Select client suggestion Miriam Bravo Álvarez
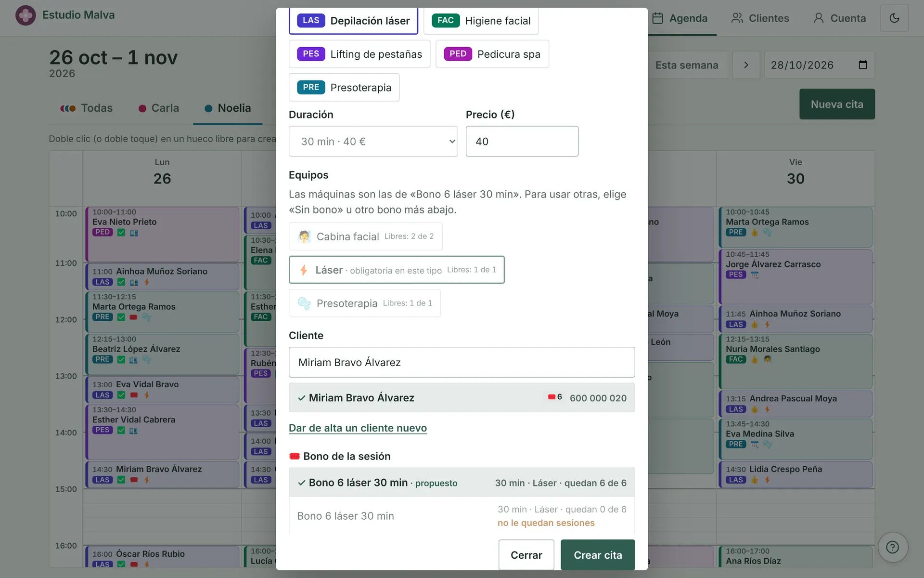The height and width of the screenshot is (578, 924). tap(462, 398)
